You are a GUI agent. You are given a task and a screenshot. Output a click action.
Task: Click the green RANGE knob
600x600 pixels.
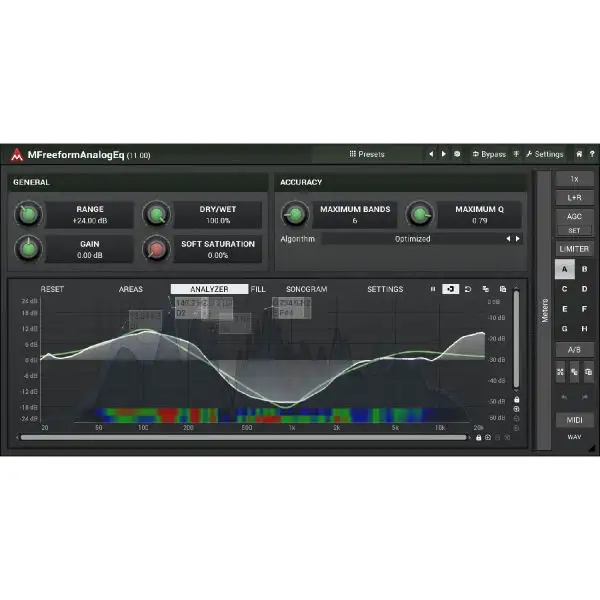click(x=30, y=214)
